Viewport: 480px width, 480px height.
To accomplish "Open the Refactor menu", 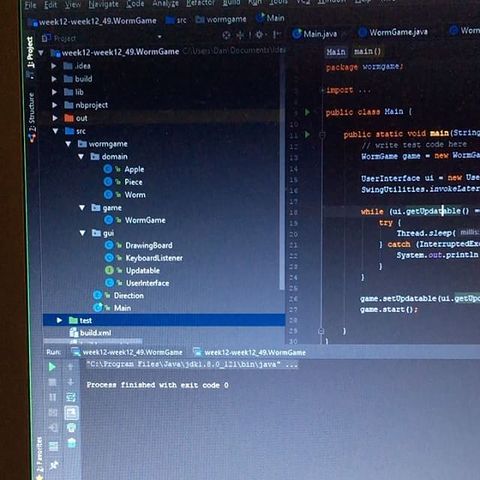I will pos(201,3).
